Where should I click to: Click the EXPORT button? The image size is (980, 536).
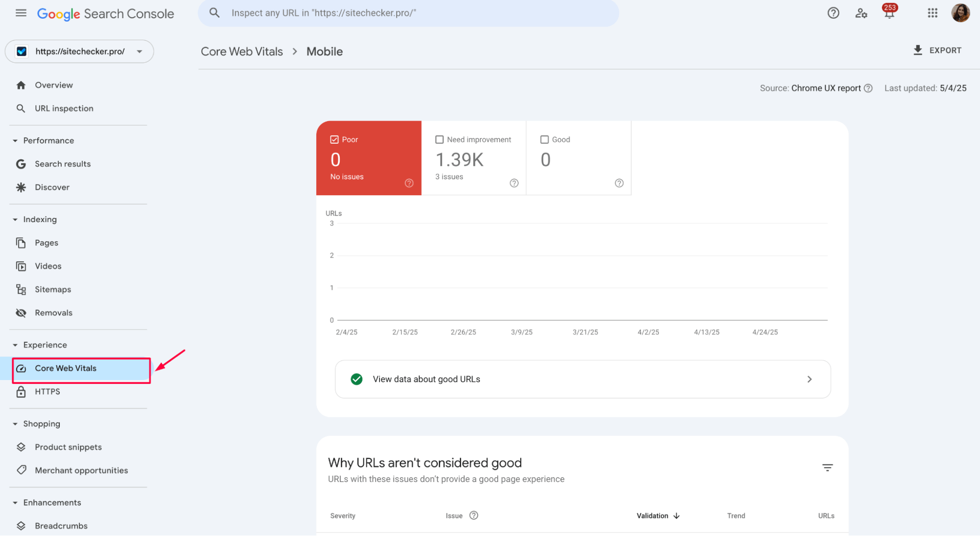(937, 50)
